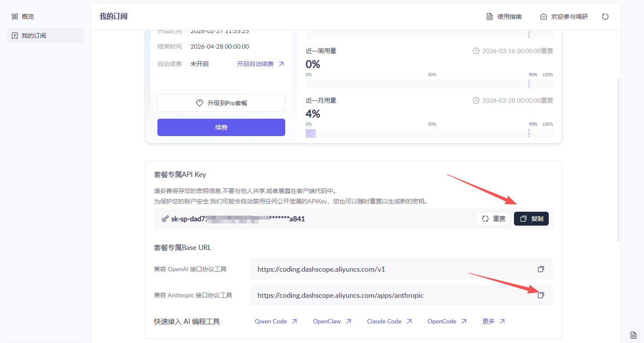
Task: Expand 更多 for more coding tools
Action: (493, 321)
